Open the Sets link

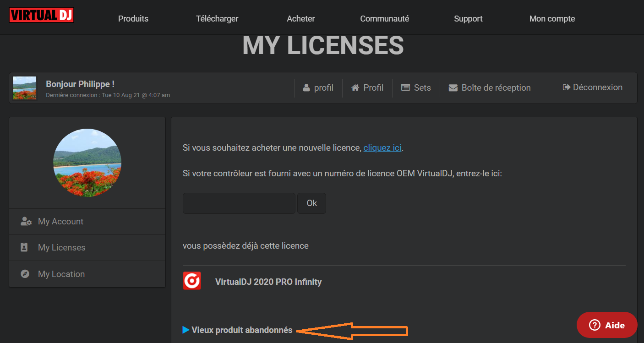click(422, 87)
